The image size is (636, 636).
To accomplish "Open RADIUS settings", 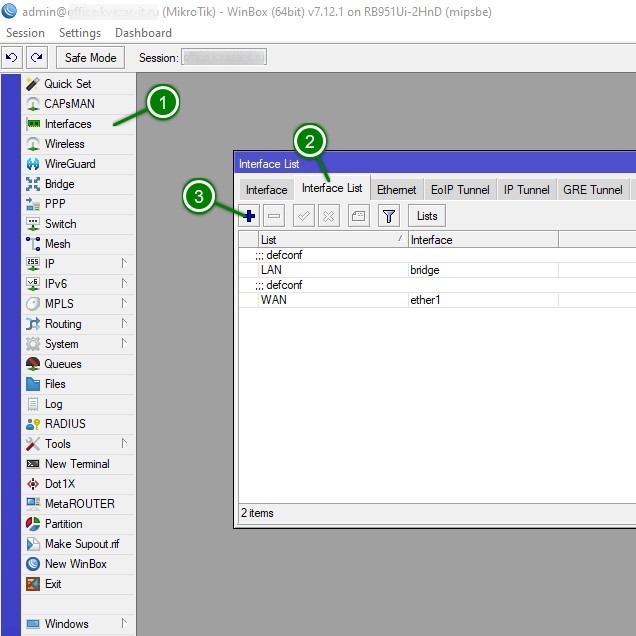I will [79, 424].
